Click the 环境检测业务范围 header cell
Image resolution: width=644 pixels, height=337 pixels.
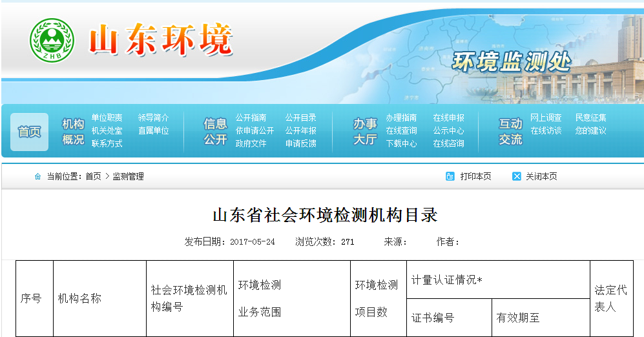[291, 298]
